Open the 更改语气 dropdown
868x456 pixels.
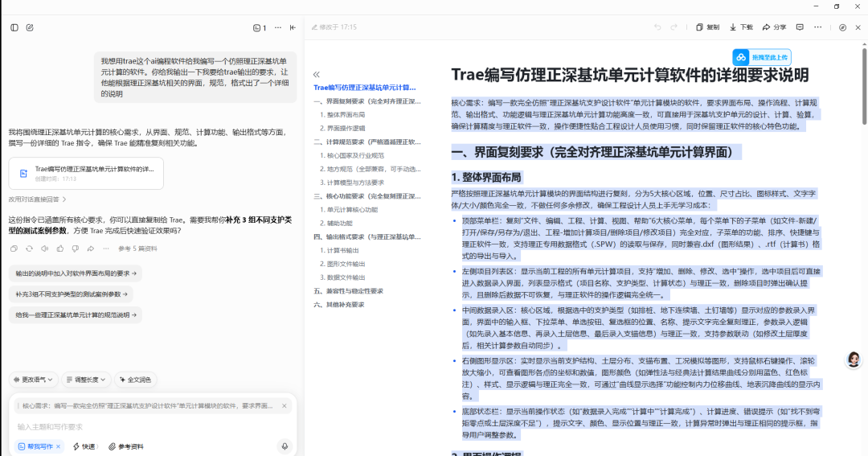click(x=33, y=380)
